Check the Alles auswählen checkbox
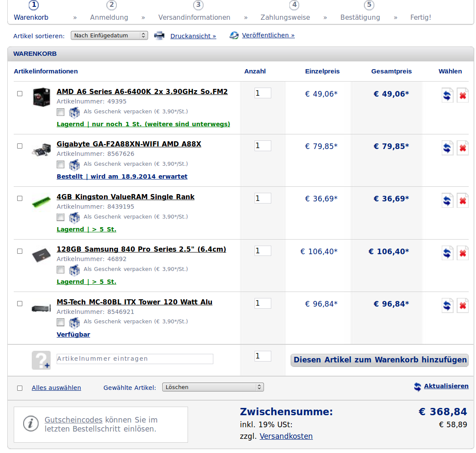 point(20,388)
